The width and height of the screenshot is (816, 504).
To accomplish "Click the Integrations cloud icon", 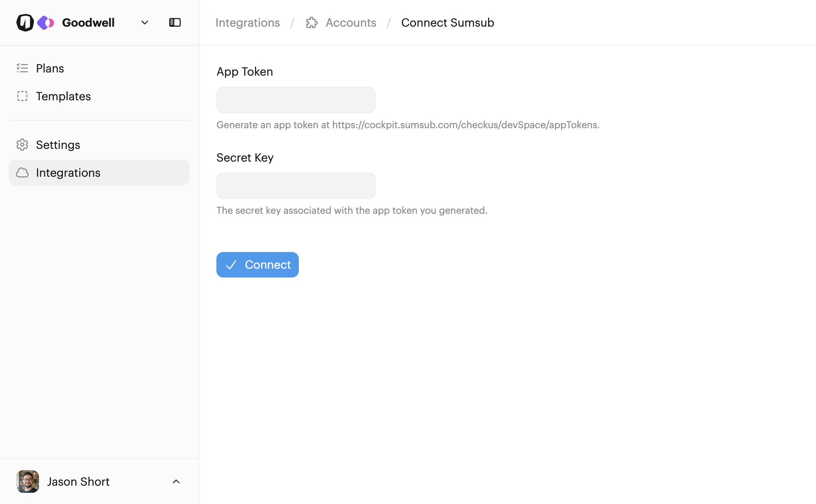I will (x=22, y=173).
